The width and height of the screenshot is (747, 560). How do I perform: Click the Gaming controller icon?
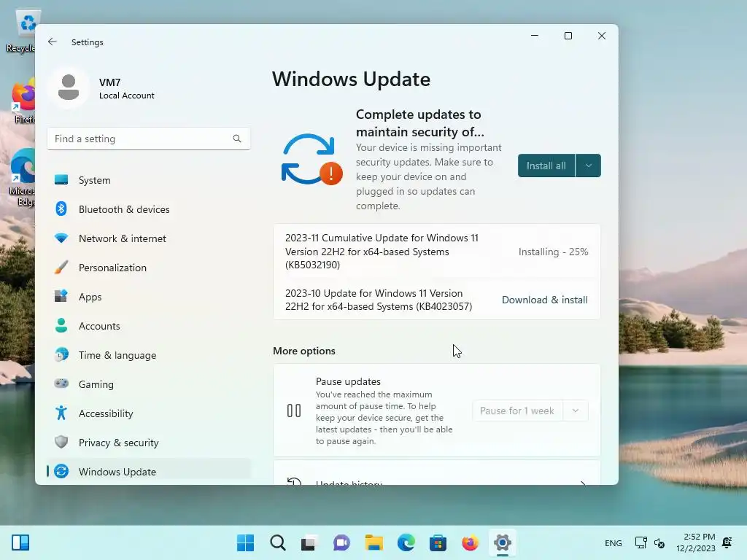coord(61,384)
